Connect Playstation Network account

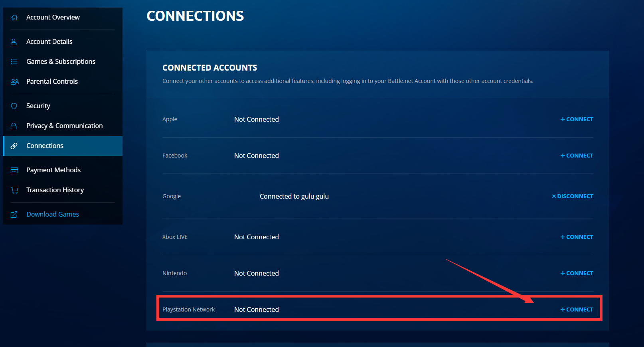point(577,310)
